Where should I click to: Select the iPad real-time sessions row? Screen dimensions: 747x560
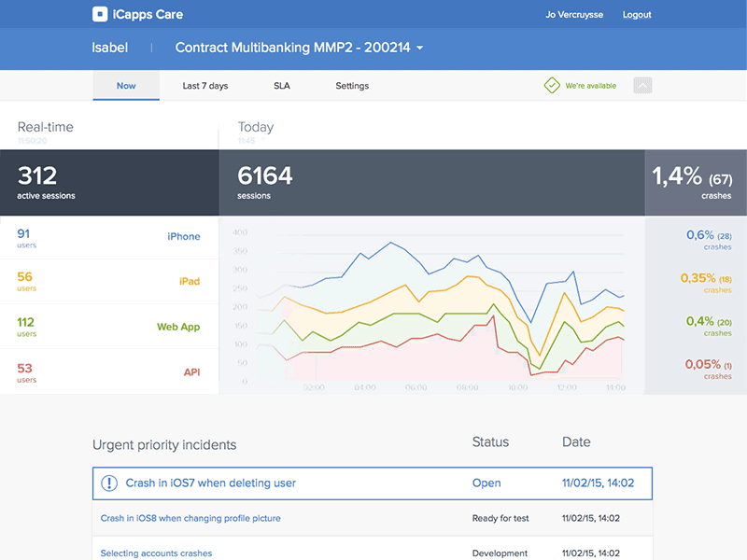[x=110, y=281]
